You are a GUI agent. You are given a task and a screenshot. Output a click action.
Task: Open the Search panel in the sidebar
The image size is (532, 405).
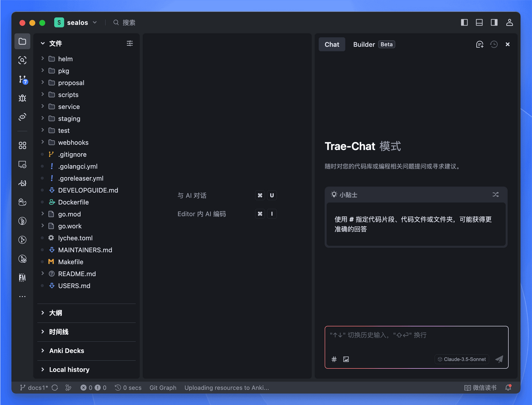[x=22, y=60]
